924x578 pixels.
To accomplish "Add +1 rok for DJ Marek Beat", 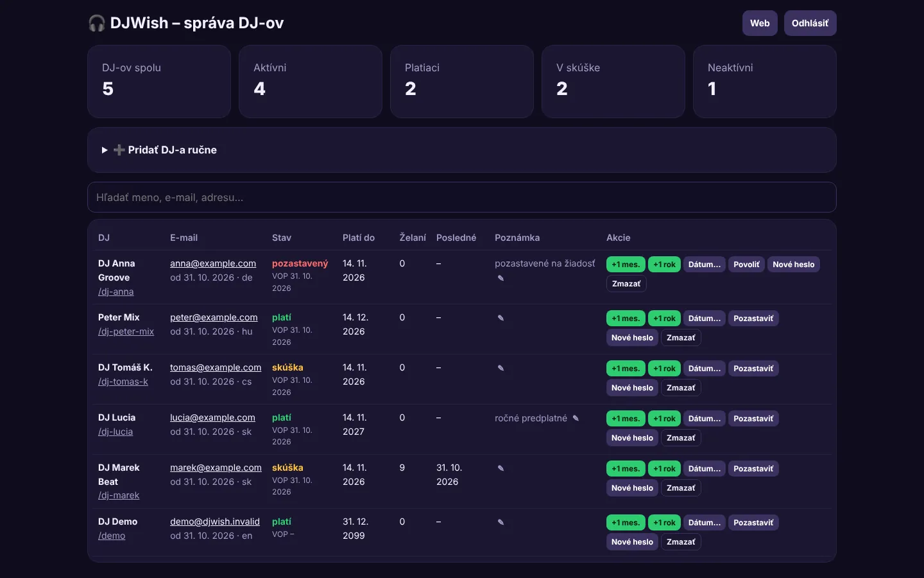I will (664, 469).
